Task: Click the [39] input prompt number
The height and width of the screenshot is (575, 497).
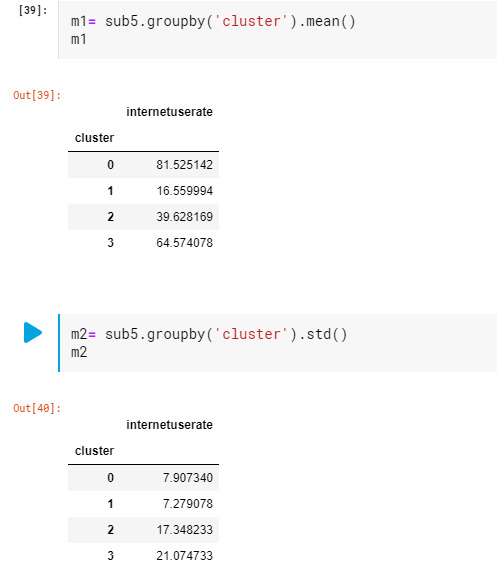Action: [33, 10]
